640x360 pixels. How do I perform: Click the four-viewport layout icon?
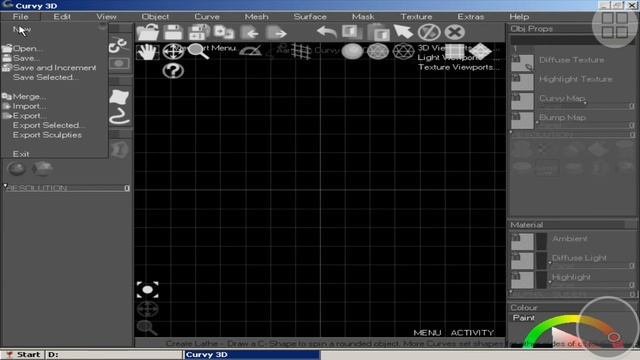tap(615, 25)
